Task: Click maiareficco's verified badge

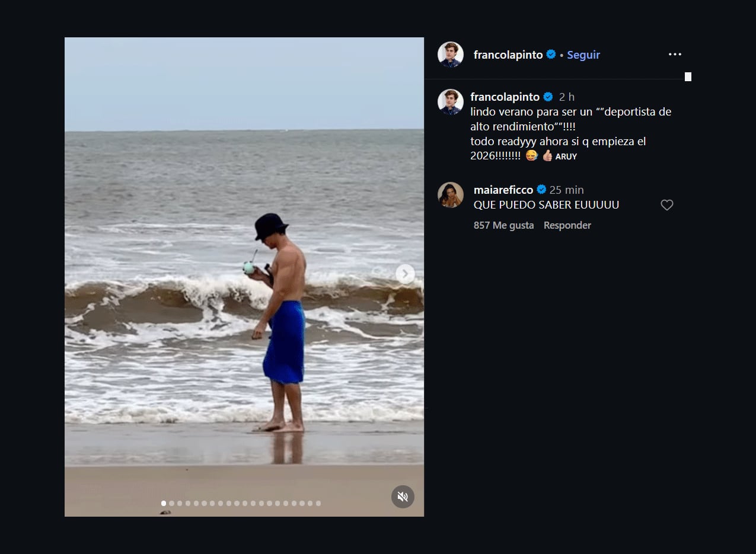Action: (541, 190)
